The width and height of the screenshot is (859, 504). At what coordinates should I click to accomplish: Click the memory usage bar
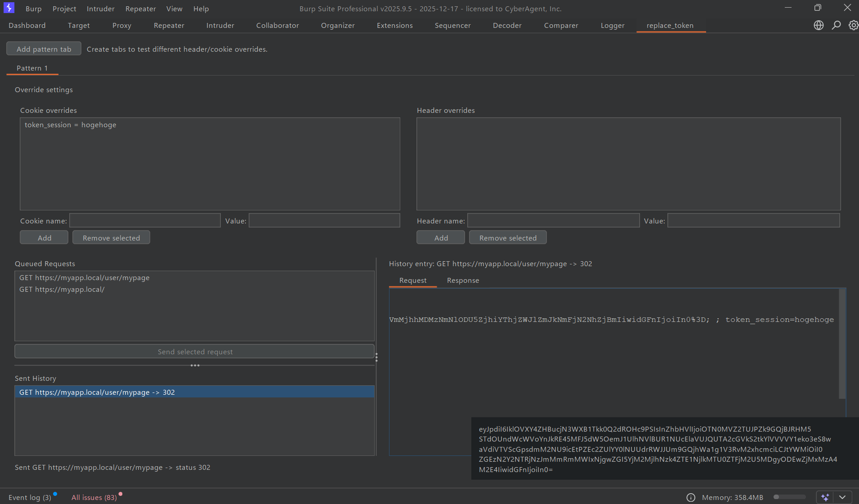pos(789,497)
